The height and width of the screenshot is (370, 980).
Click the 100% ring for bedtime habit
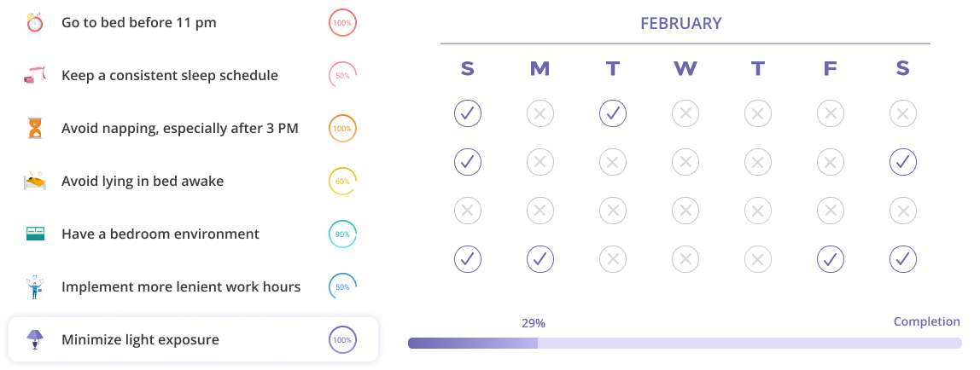(x=342, y=22)
